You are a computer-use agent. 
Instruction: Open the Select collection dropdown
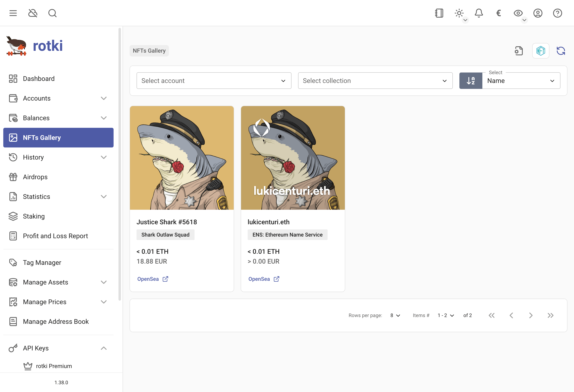coord(375,81)
